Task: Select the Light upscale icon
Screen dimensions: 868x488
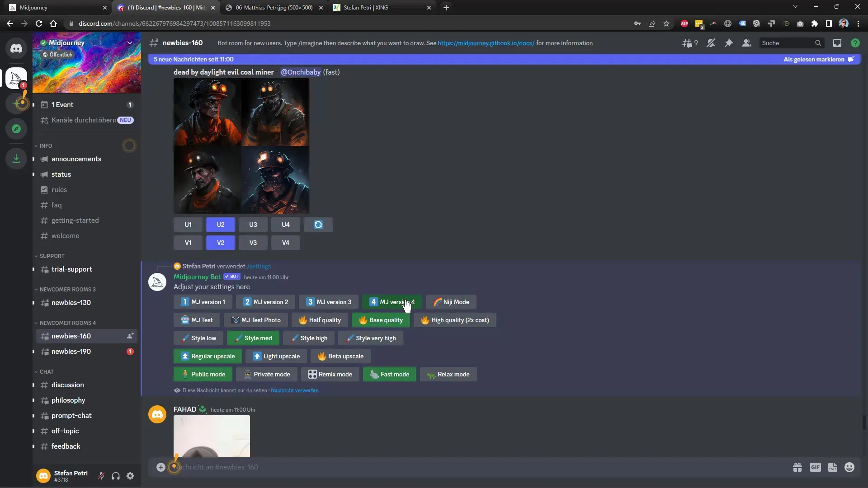Action: [256, 356]
